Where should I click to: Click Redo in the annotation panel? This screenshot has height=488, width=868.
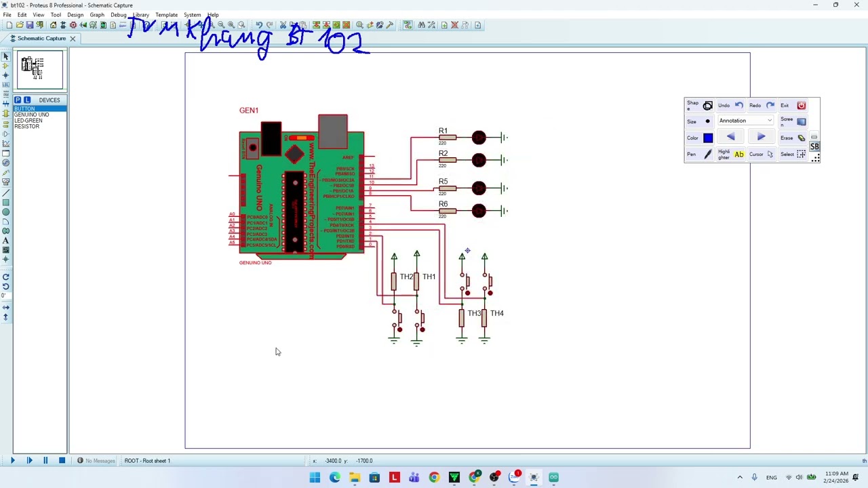click(x=762, y=106)
